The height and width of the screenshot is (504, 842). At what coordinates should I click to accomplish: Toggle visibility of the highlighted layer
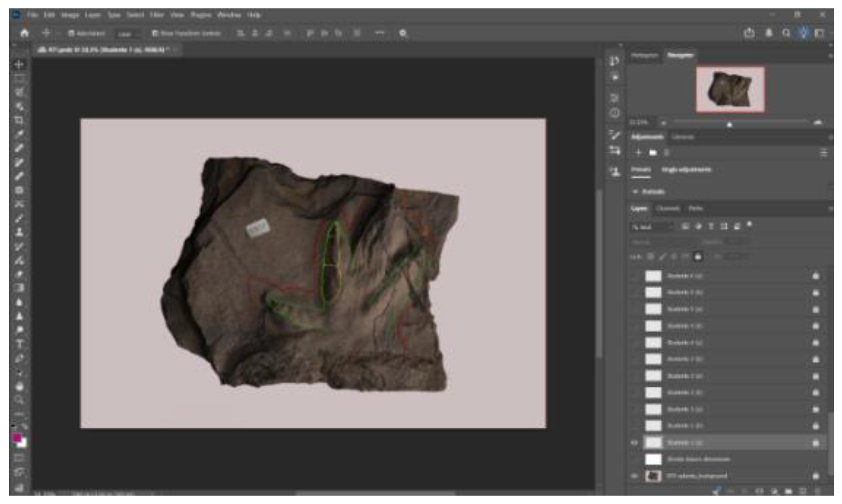(634, 443)
